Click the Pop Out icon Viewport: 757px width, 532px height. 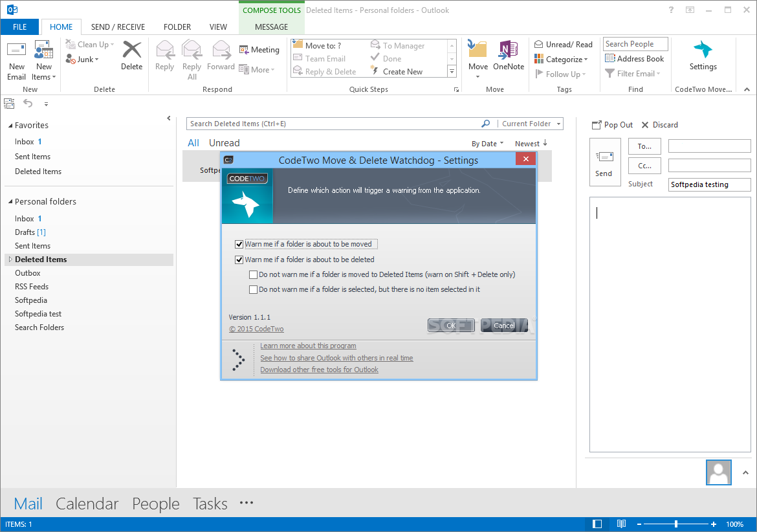click(597, 125)
